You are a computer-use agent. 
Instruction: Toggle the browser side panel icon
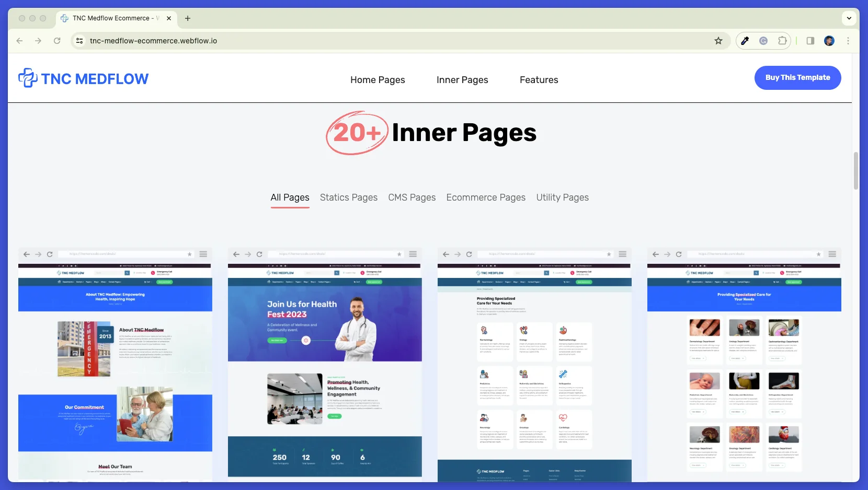[810, 41]
